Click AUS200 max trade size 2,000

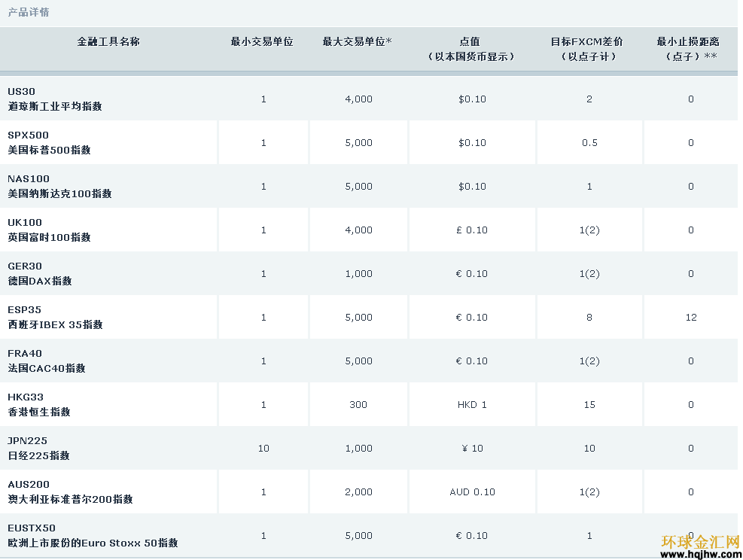point(359,492)
